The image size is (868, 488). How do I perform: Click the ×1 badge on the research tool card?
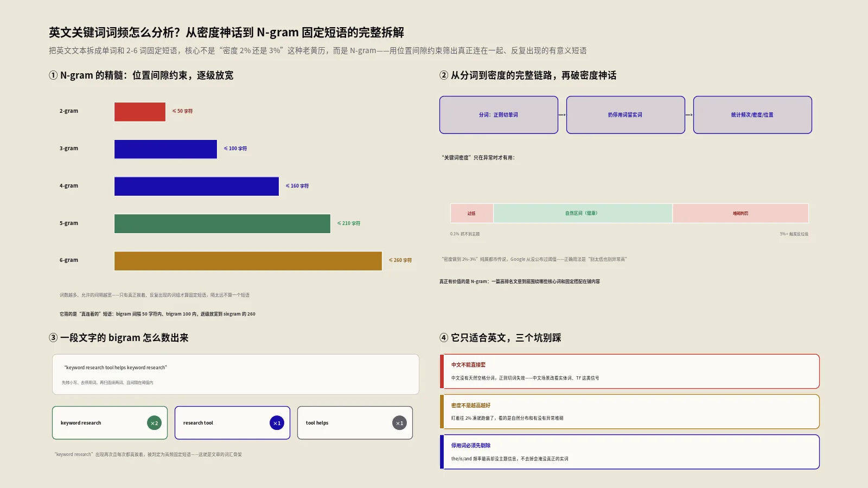tap(277, 423)
